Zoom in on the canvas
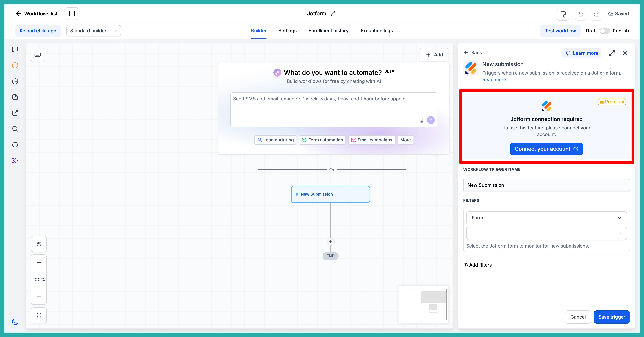 pos(39,262)
